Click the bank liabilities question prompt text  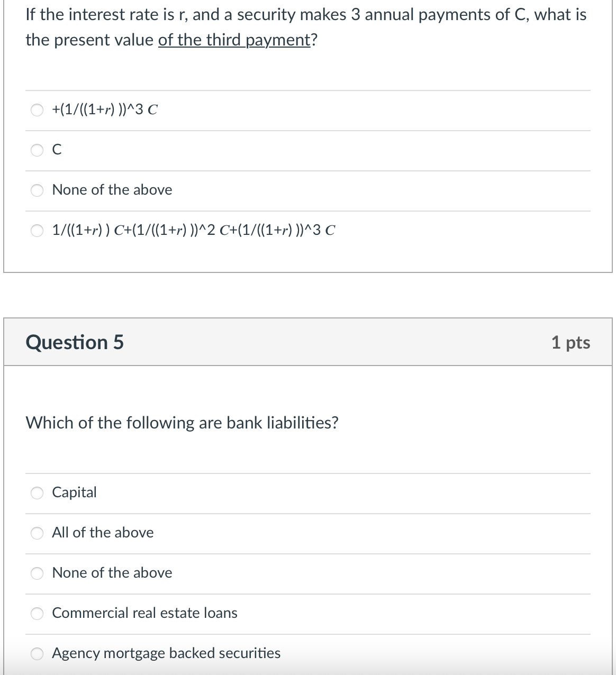pyautogui.click(x=183, y=423)
